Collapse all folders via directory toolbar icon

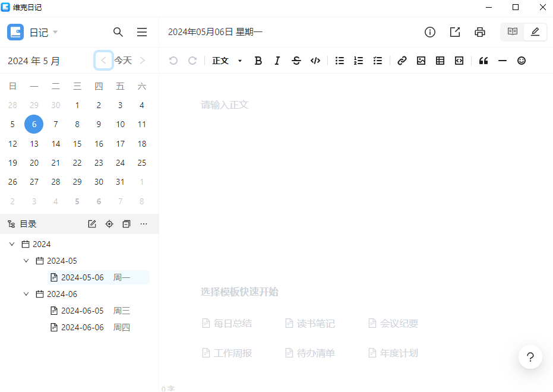(x=125, y=223)
